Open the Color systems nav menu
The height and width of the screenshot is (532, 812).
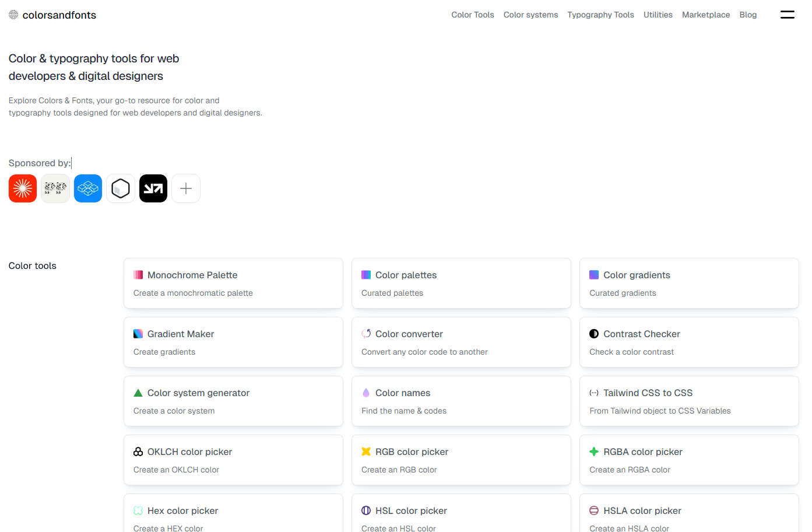click(530, 15)
